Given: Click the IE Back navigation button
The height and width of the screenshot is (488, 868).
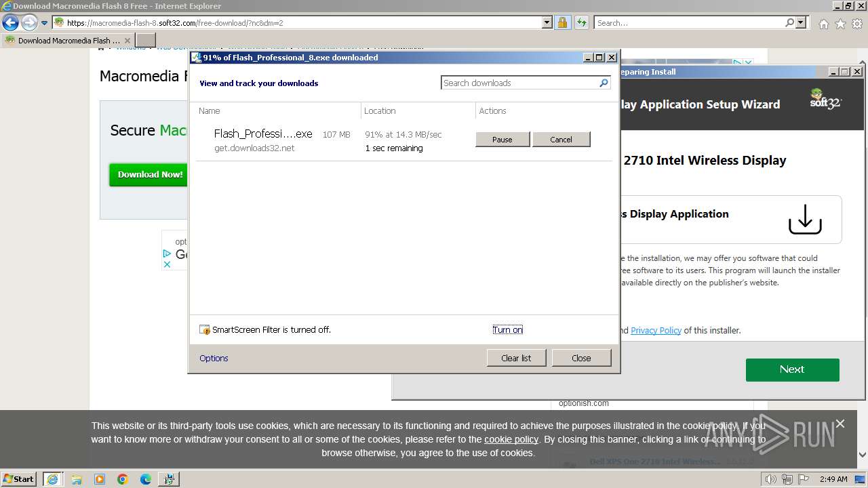Looking at the screenshot, I should pyautogui.click(x=11, y=23).
